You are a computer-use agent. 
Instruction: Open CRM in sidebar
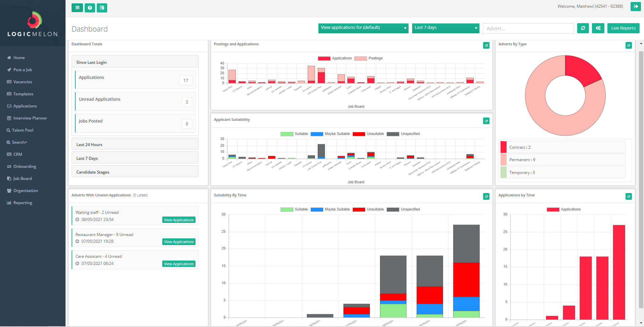(x=14, y=154)
